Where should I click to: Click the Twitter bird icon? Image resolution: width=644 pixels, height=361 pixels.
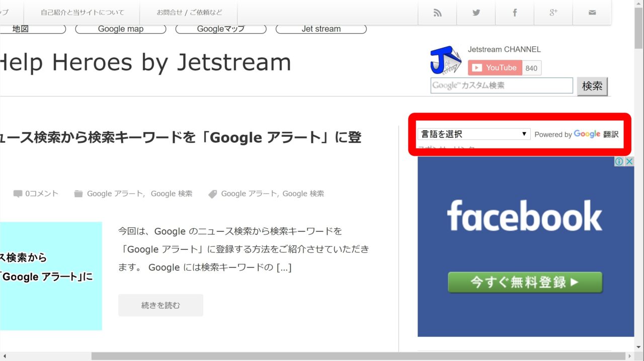[x=476, y=13]
